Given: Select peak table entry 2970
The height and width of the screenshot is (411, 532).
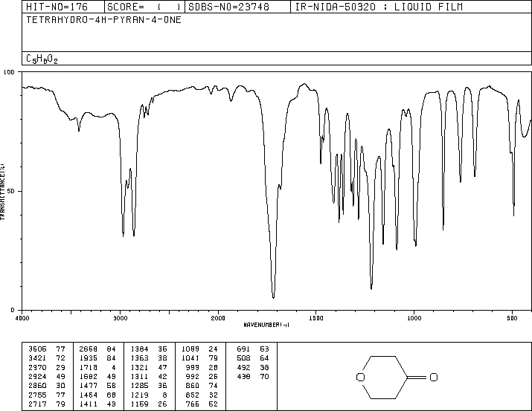Looking at the screenshot, I should 47,367.
